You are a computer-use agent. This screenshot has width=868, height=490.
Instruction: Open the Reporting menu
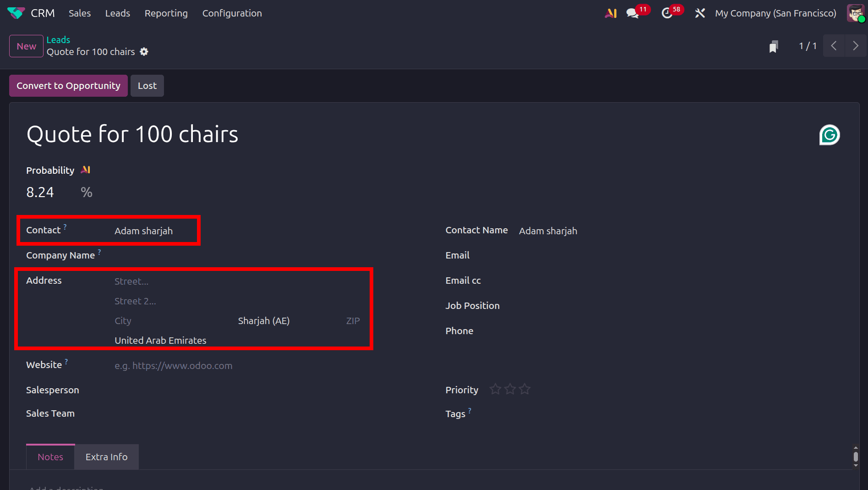pyautogui.click(x=166, y=13)
